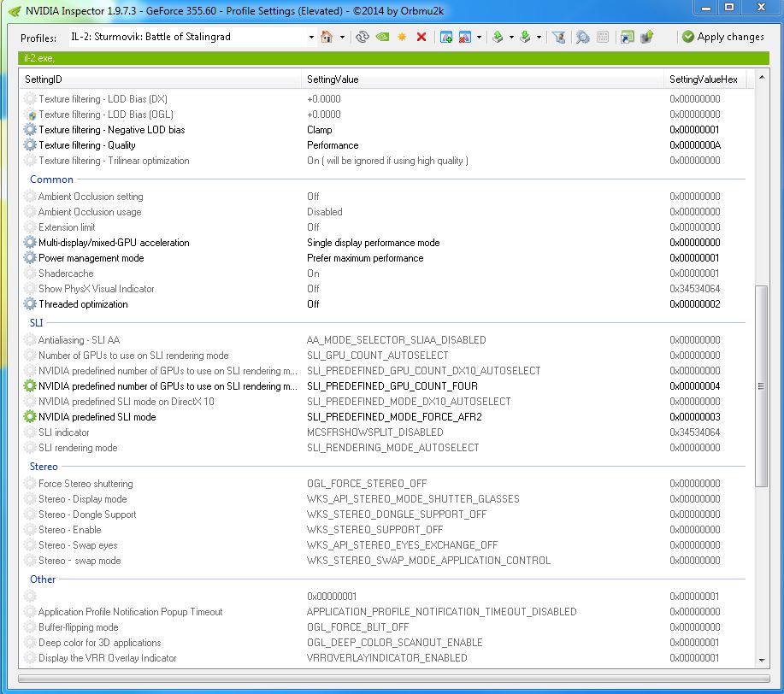
Task: Click the SettingID column header
Action: click(x=160, y=79)
